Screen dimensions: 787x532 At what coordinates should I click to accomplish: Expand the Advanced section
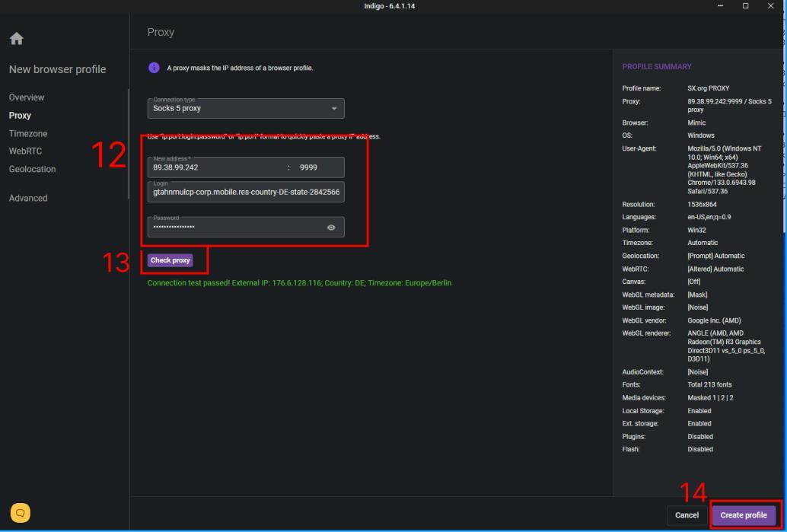click(x=28, y=198)
